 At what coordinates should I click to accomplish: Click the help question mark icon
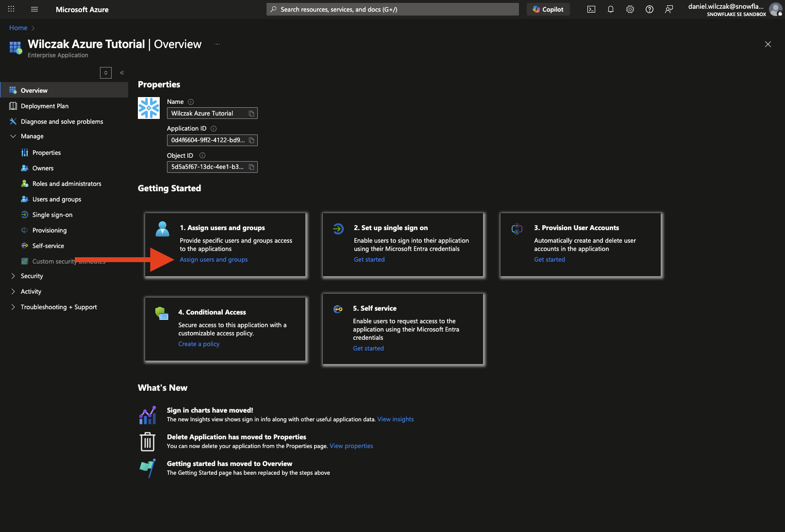pyautogui.click(x=650, y=9)
